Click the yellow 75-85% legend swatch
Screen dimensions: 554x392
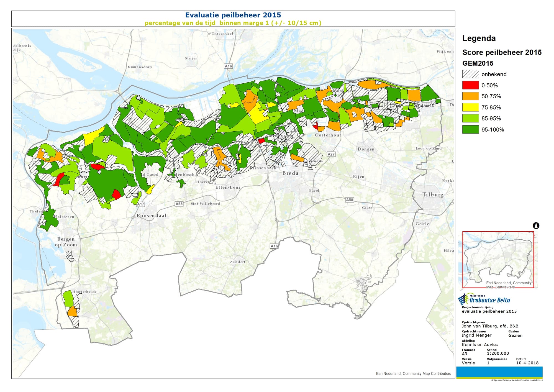[470, 107]
